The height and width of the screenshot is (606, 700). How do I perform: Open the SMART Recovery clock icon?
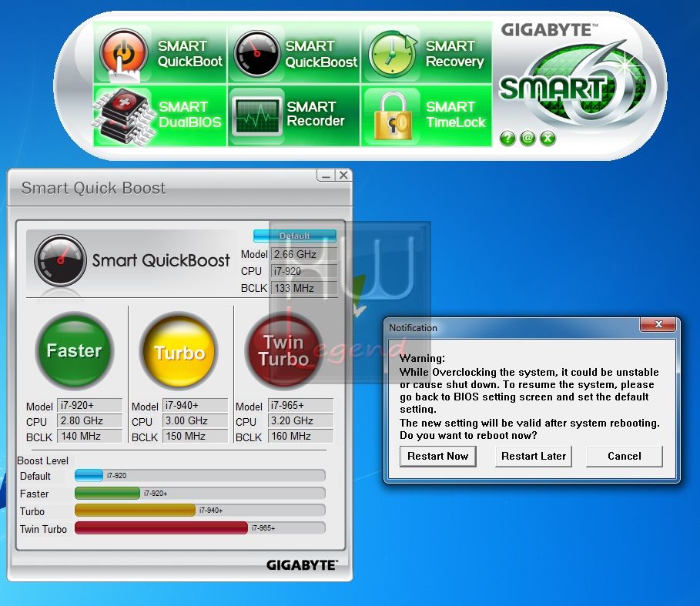(x=392, y=54)
